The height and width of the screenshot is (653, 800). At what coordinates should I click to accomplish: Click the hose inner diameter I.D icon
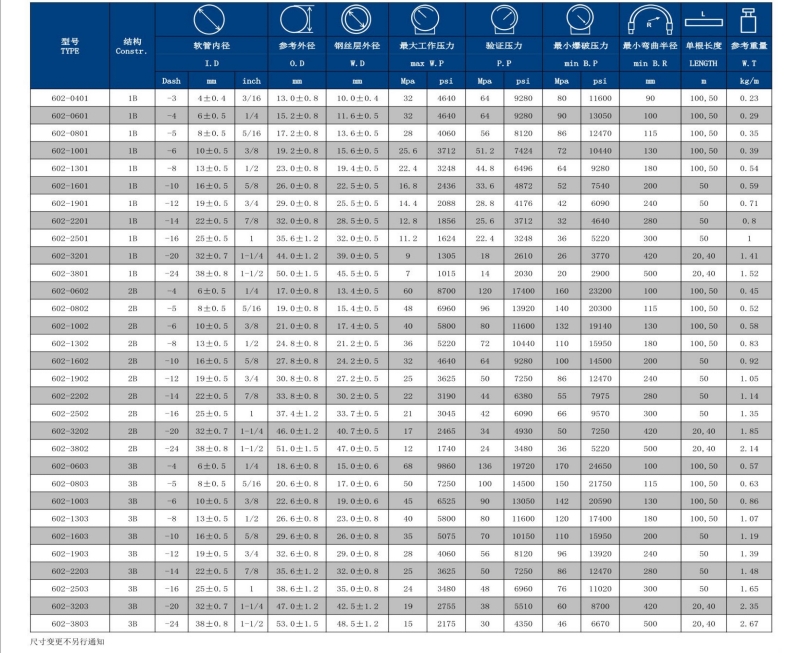209,19
